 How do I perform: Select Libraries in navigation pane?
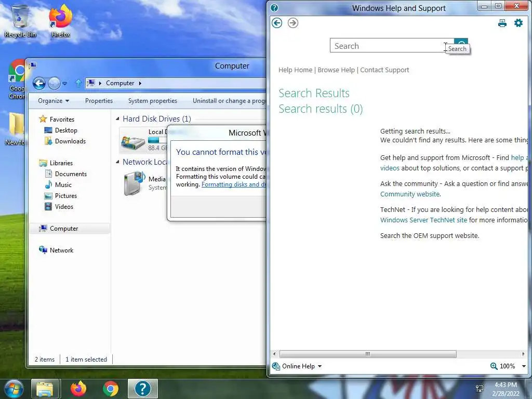(x=61, y=163)
